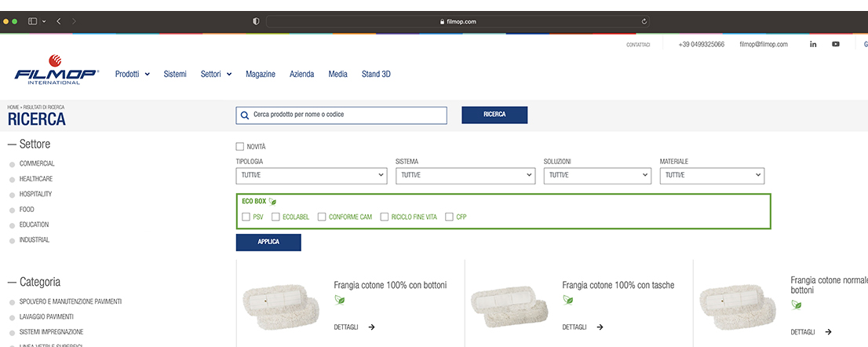Click the page reload icon
The width and height of the screenshot is (868, 347).
point(644,21)
